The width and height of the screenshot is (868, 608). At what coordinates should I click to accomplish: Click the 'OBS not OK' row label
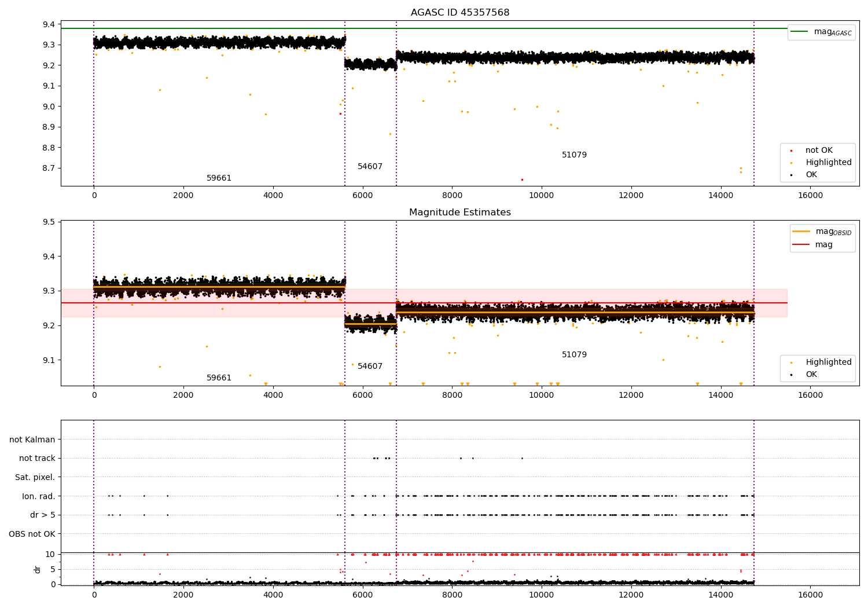pyautogui.click(x=32, y=534)
